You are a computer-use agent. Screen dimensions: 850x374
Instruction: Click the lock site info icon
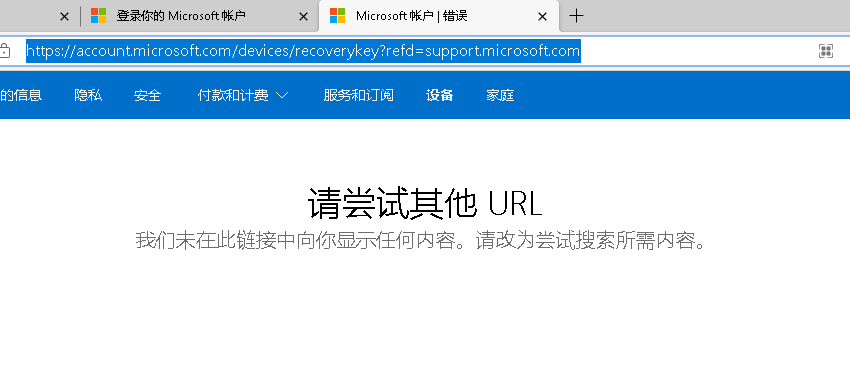tap(4, 51)
